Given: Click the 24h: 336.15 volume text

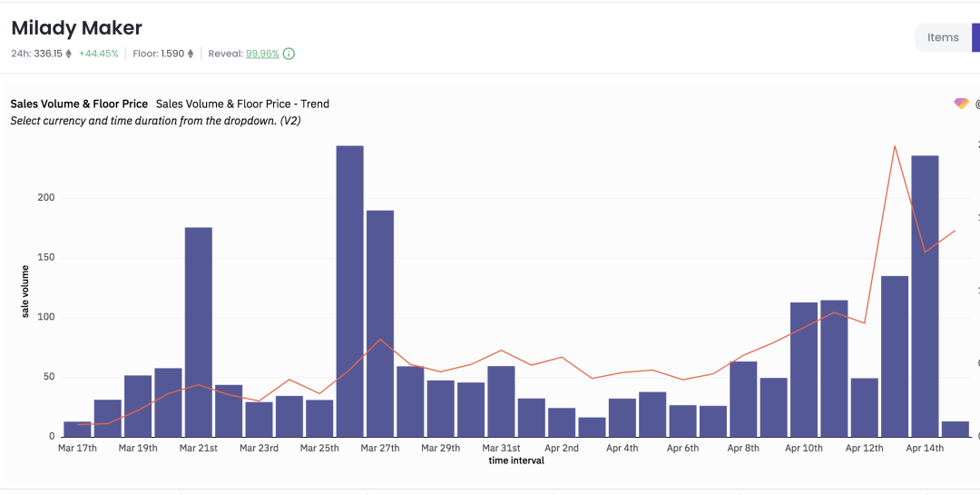Looking at the screenshot, I should (x=37, y=54).
